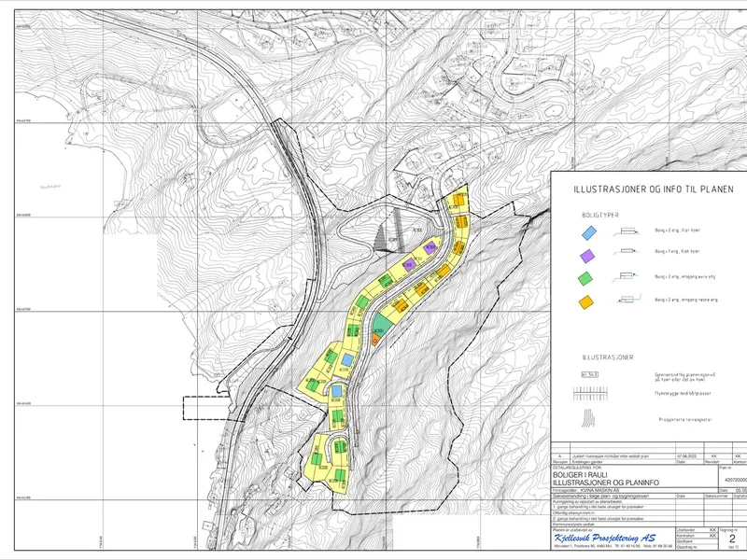The height and width of the screenshot is (560, 747).
Task: Click the teal green area on the map
Action: [381, 324]
